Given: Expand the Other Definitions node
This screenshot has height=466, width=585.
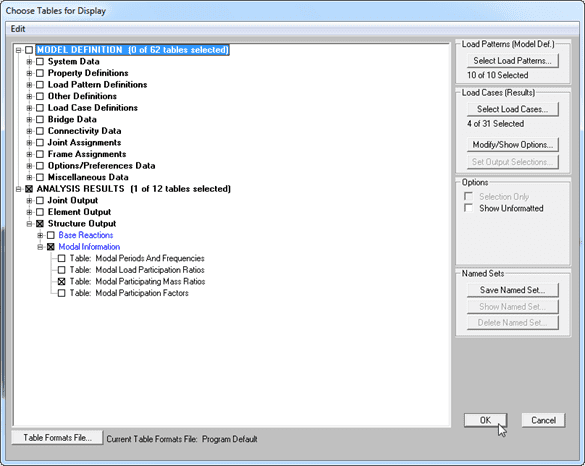Looking at the screenshot, I should click(x=29, y=96).
